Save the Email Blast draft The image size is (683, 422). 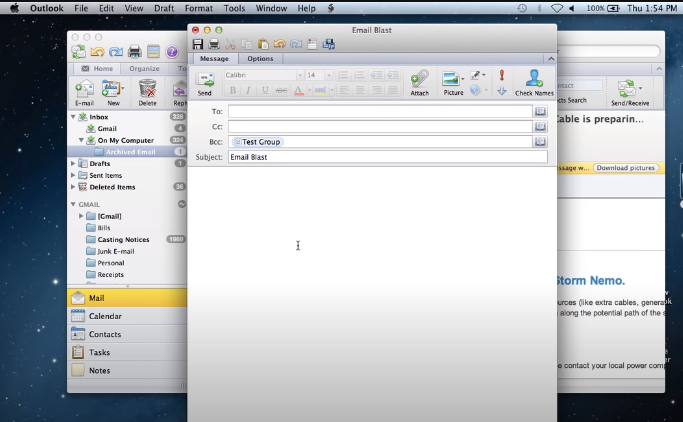click(198, 44)
